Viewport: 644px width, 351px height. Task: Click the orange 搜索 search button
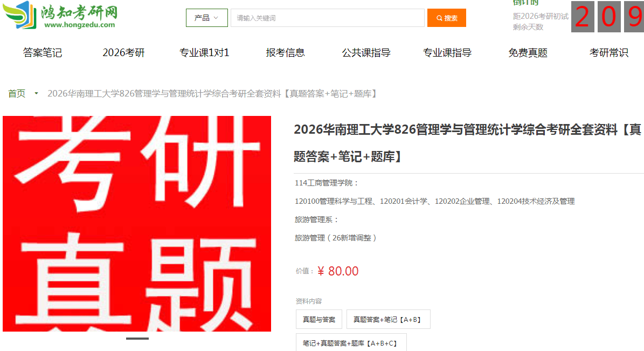pos(446,18)
